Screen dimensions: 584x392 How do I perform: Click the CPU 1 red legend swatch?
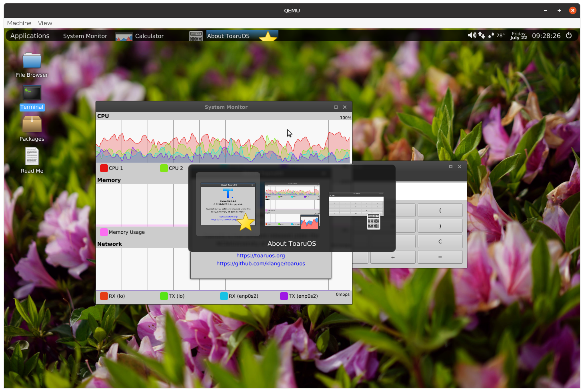click(x=104, y=168)
